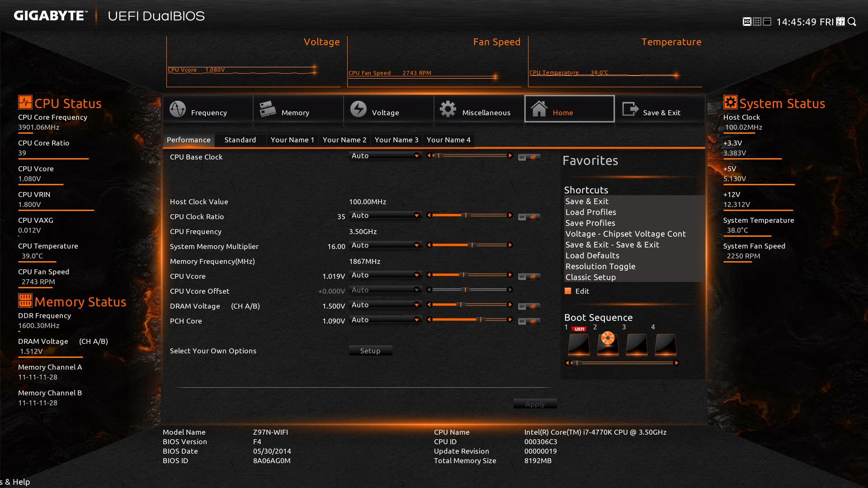Select the Performance tab

(188, 140)
